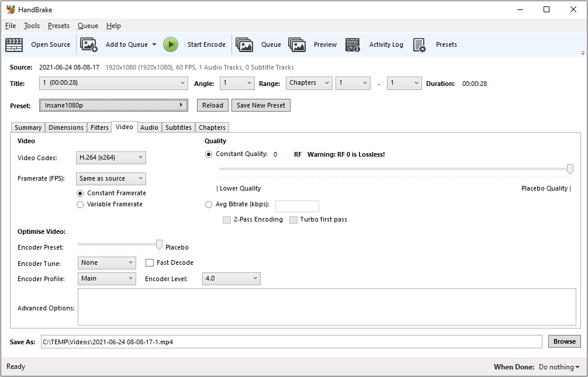Select the Constant Quality radio button
Image resolution: width=588 pixels, height=377 pixels.
(209, 154)
